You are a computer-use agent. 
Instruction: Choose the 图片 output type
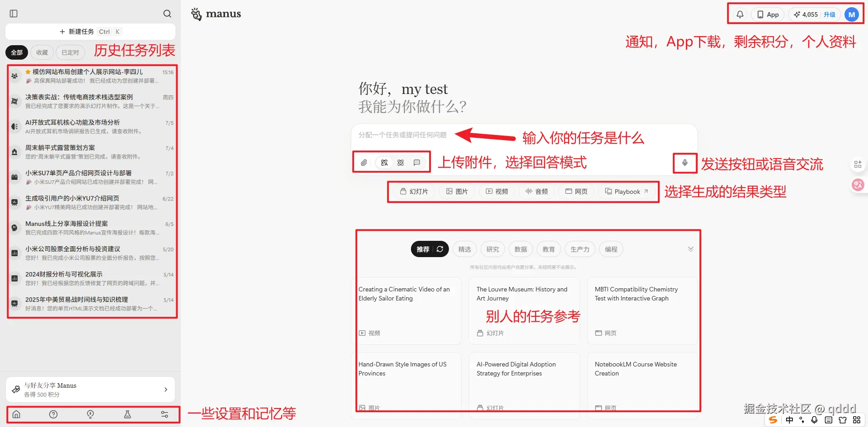coord(457,192)
